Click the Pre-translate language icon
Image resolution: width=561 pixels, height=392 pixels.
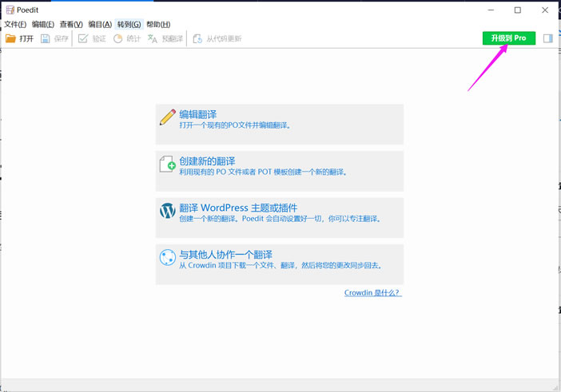(x=153, y=38)
